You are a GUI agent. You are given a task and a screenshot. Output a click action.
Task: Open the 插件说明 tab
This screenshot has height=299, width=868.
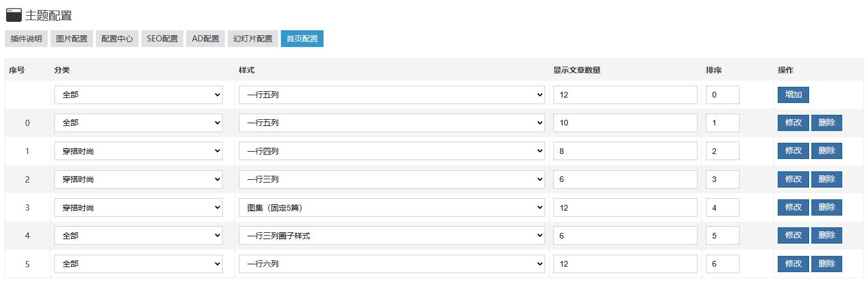(x=26, y=39)
